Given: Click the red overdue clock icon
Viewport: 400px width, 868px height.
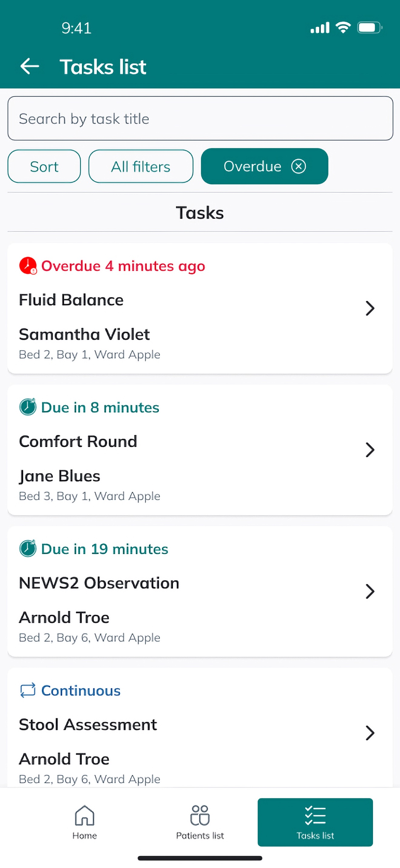Looking at the screenshot, I should (28, 266).
